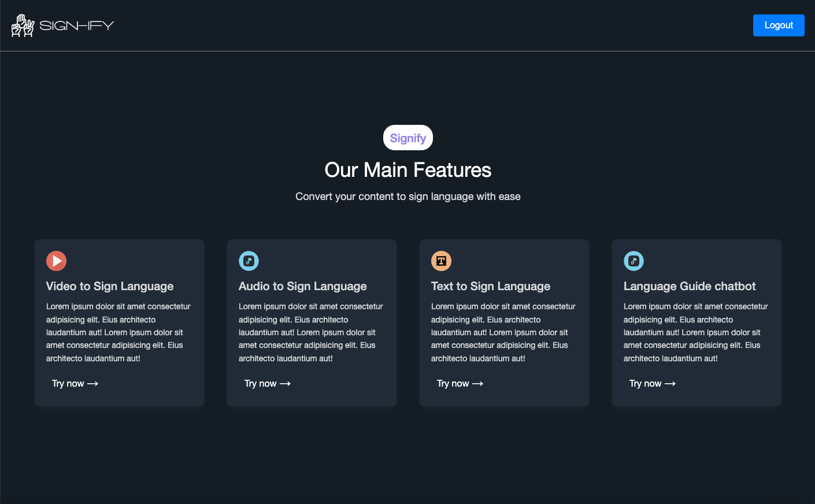Viewport: 815px width, 504px height.
Task: Click the Our Main Features heading
Action: tap(408, 170)
